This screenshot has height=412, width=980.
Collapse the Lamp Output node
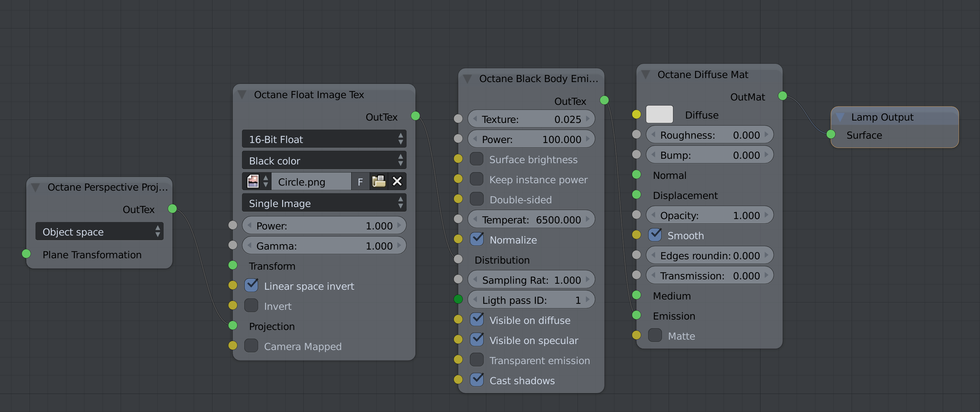click(840, 117)
